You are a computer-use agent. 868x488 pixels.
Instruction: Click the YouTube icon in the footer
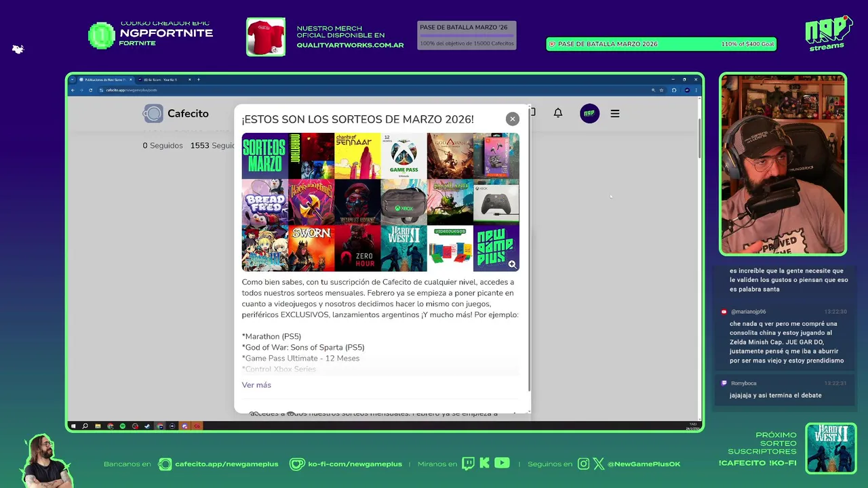502,464
